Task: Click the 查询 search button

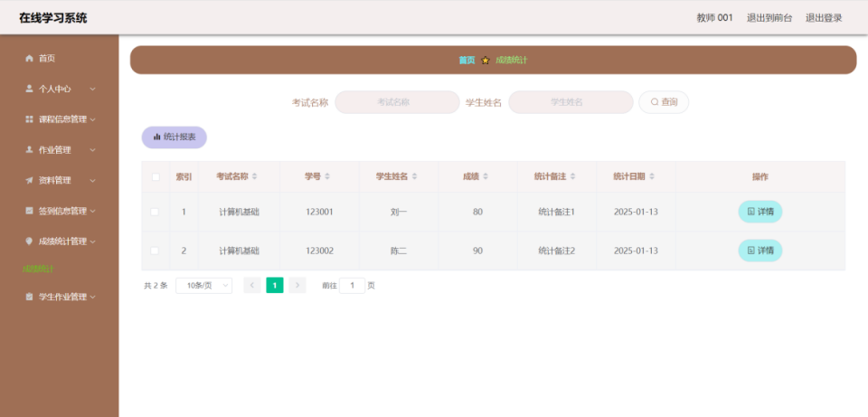Action: coord(664,102)
